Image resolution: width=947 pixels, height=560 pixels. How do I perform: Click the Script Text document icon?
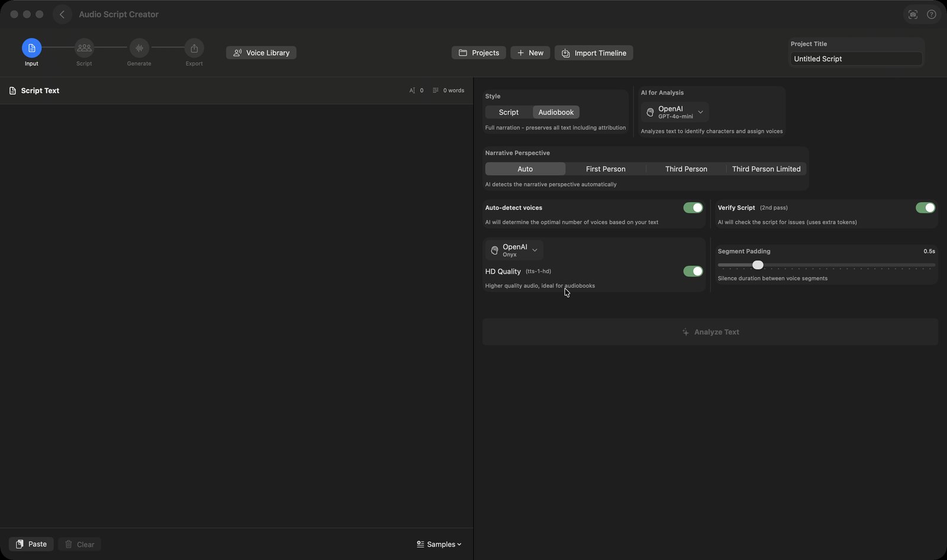(x=12, y=91)
